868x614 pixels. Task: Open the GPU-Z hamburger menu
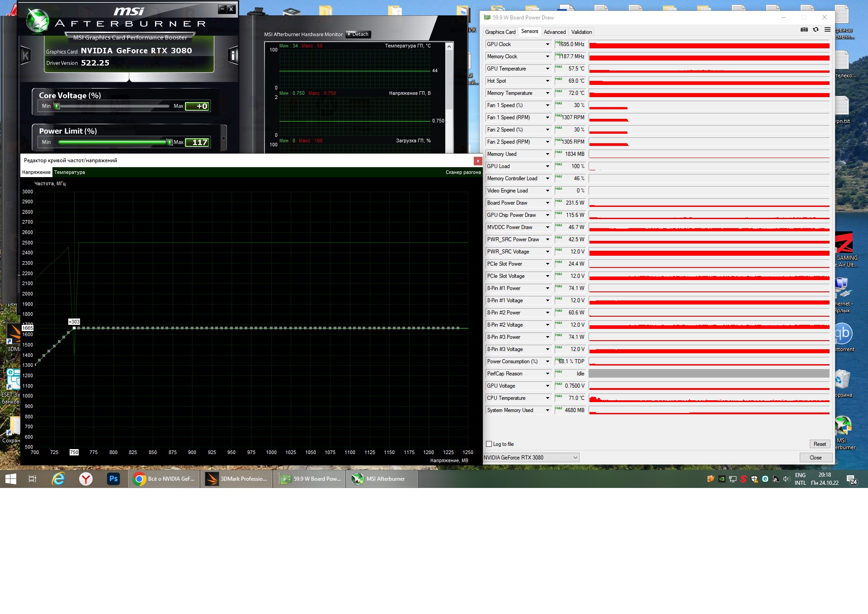[x=827, y=30]
